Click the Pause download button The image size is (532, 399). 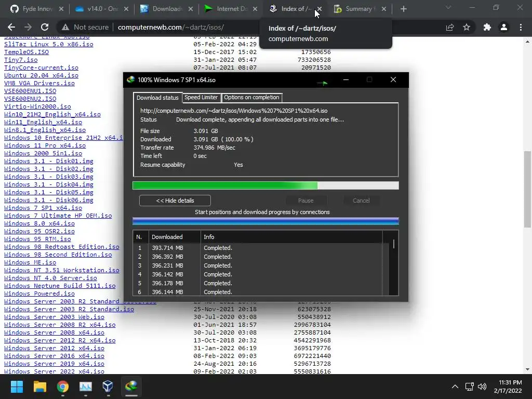tap(305, 201)
